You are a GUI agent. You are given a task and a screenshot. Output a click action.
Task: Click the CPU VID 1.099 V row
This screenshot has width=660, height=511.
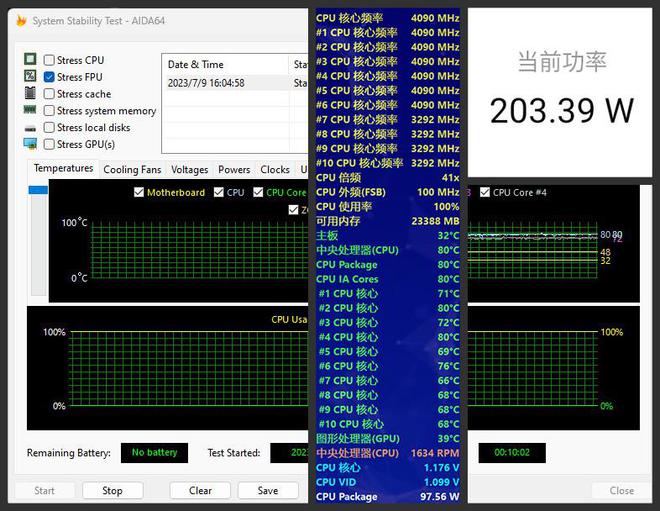(x=387, y=482)
